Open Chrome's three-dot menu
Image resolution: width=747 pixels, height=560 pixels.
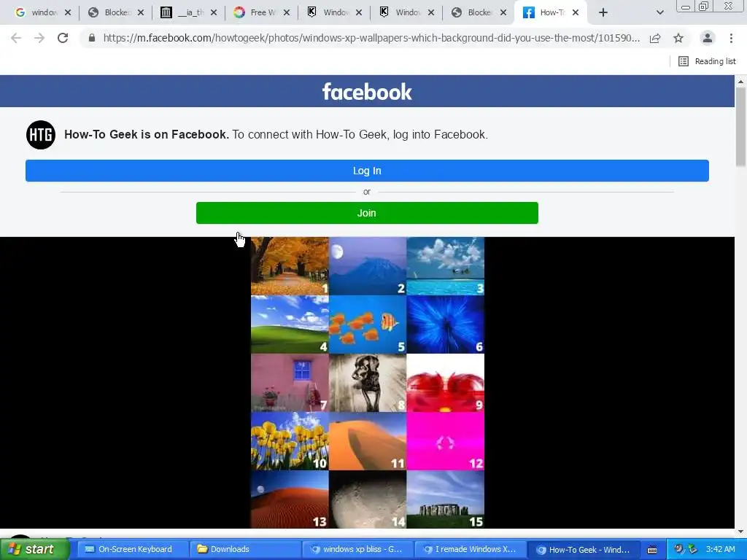pyautogui.click(x=731, y=38)
